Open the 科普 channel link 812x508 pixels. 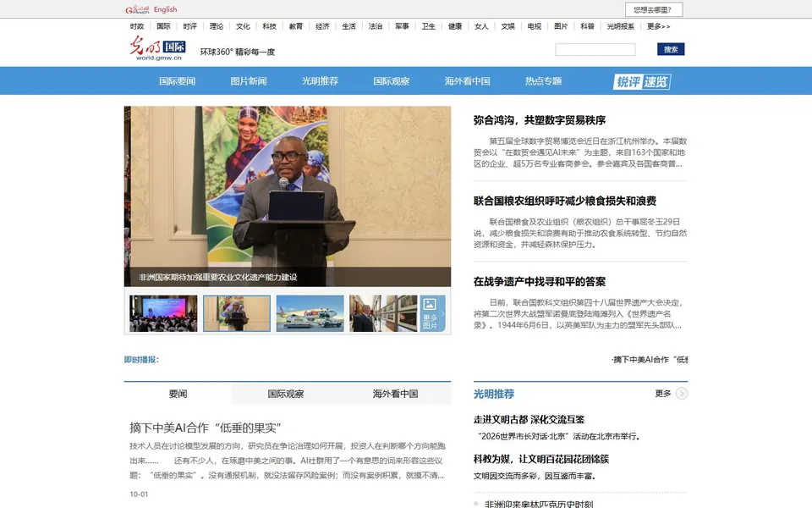(x=587, y=26)
